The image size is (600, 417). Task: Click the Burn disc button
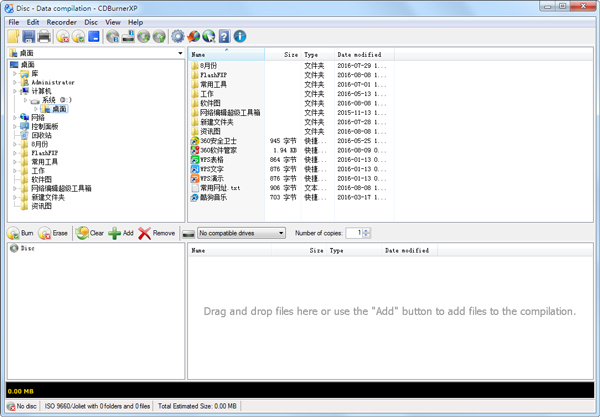point(21,233)
